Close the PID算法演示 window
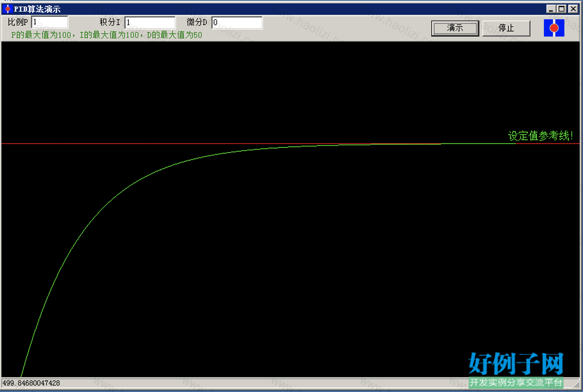583x392 pixels. (x=573, y=9)
